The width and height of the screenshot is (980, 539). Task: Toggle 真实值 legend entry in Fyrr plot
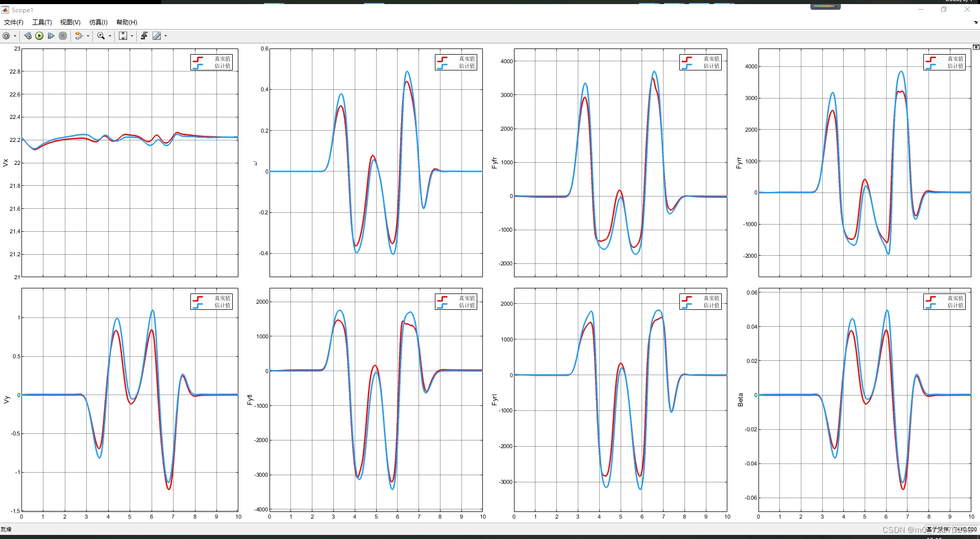pos(955,59)
